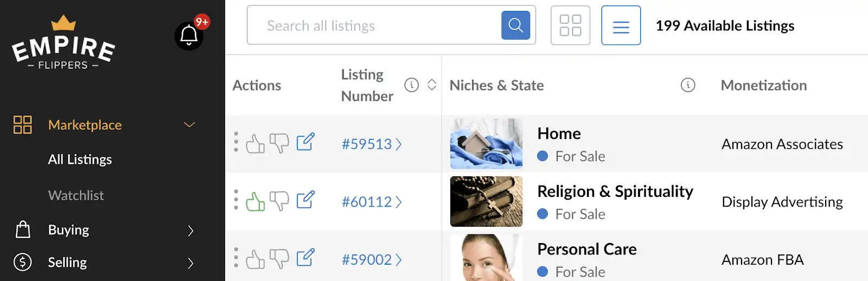The image size is (868, 281).
Task: Sort by Listing Number arrows
Action: coord(432,85)
